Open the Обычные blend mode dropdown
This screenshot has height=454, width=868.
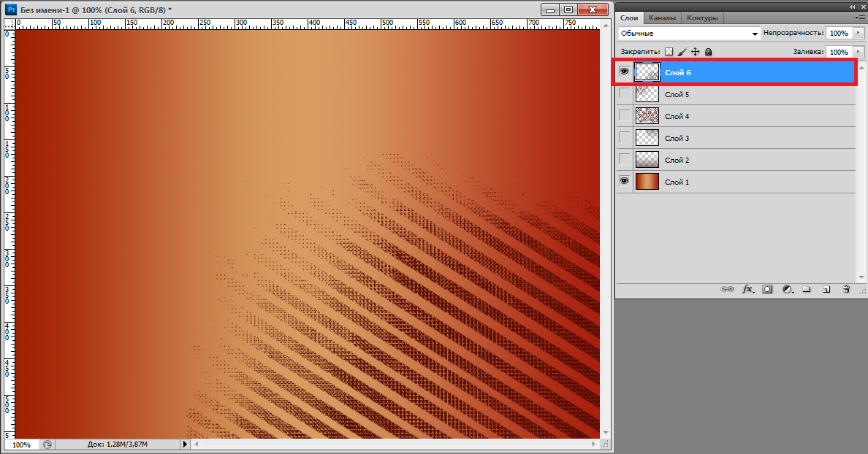(689, 33)
